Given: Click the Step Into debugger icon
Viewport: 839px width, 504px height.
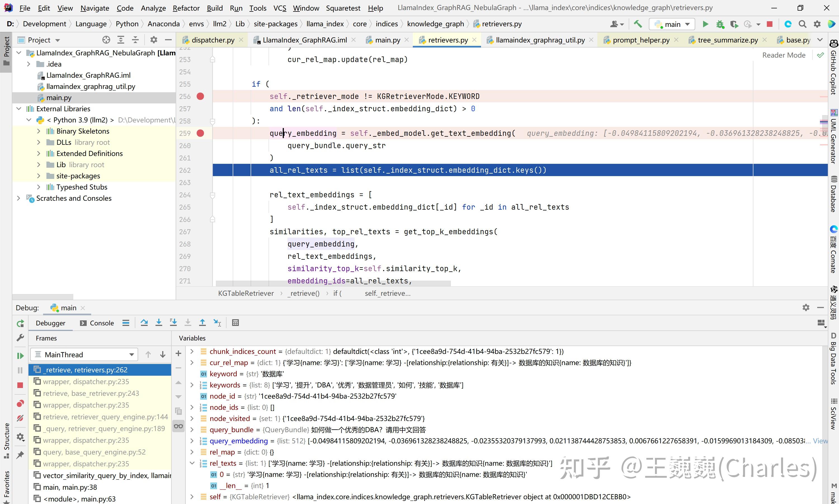Looking at the screenshot, I should coord(159,323).
